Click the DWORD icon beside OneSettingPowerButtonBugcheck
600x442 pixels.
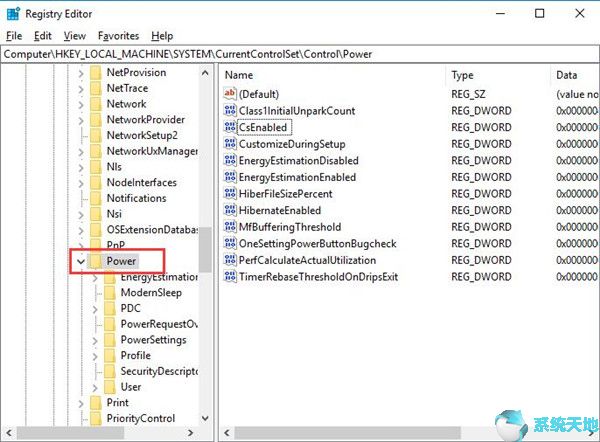coord(230,243)
